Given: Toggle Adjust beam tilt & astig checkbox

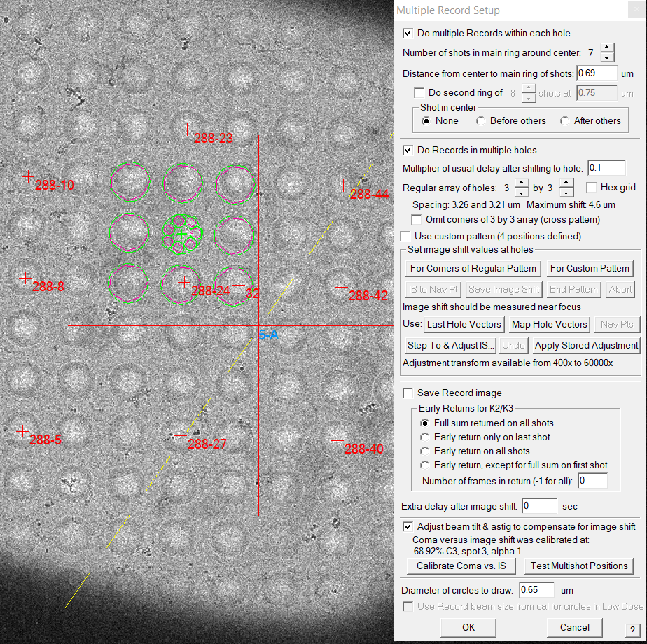Looking at the screenshot, I should click(x=408, y=527).
